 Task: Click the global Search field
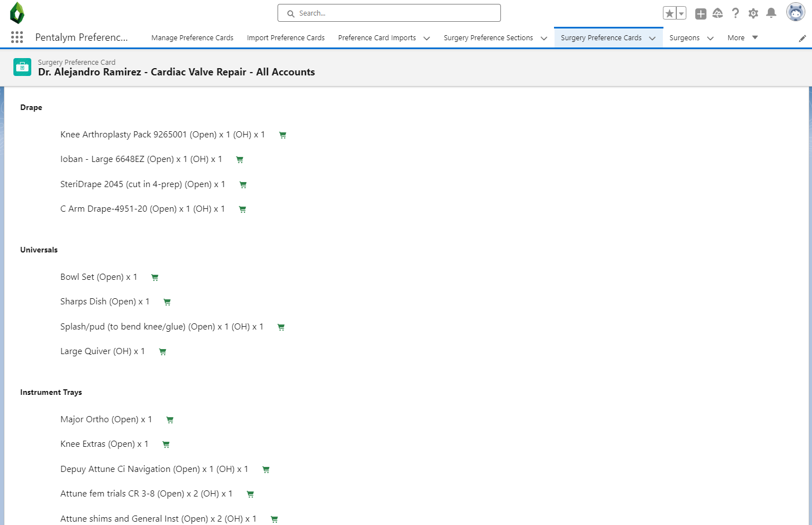click(389, 13)
